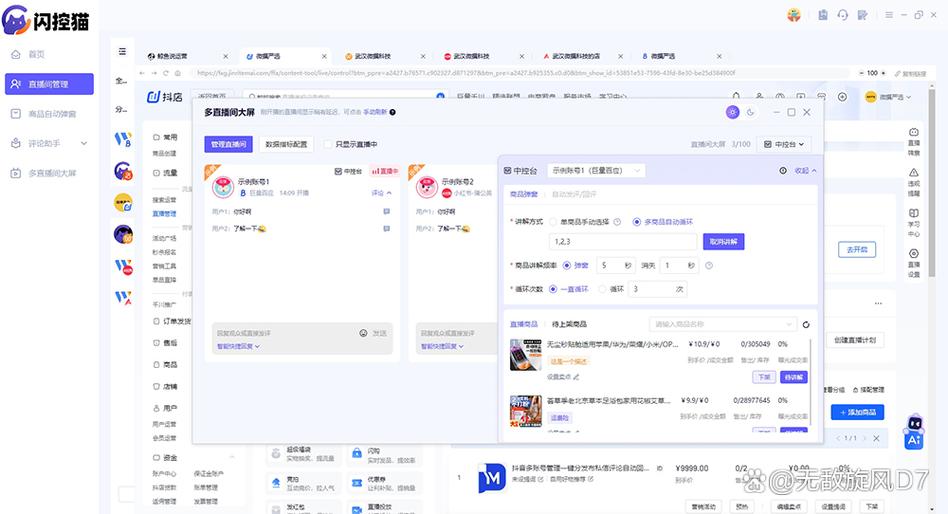Click the 去开启 button on right

(857, 250)
